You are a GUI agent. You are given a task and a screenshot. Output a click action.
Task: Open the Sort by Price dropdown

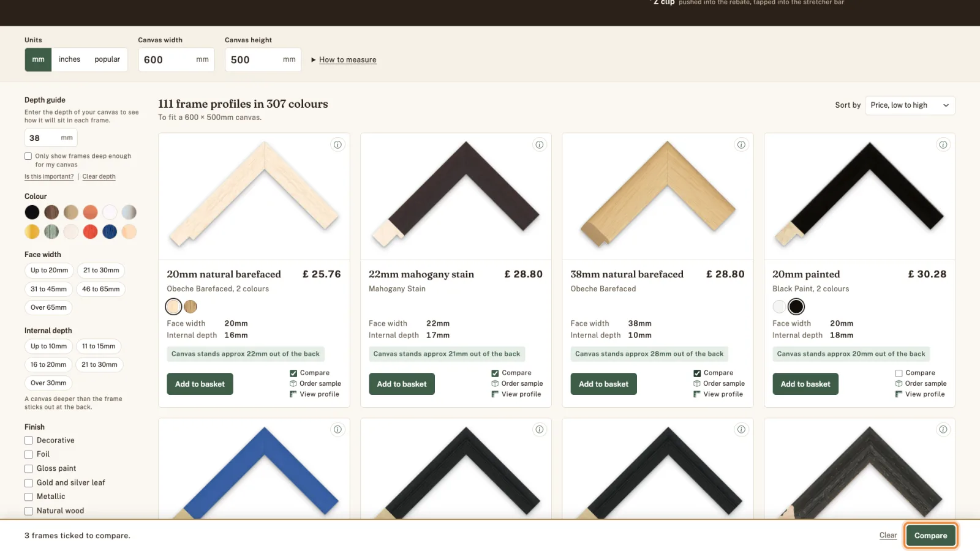[910, 105]
